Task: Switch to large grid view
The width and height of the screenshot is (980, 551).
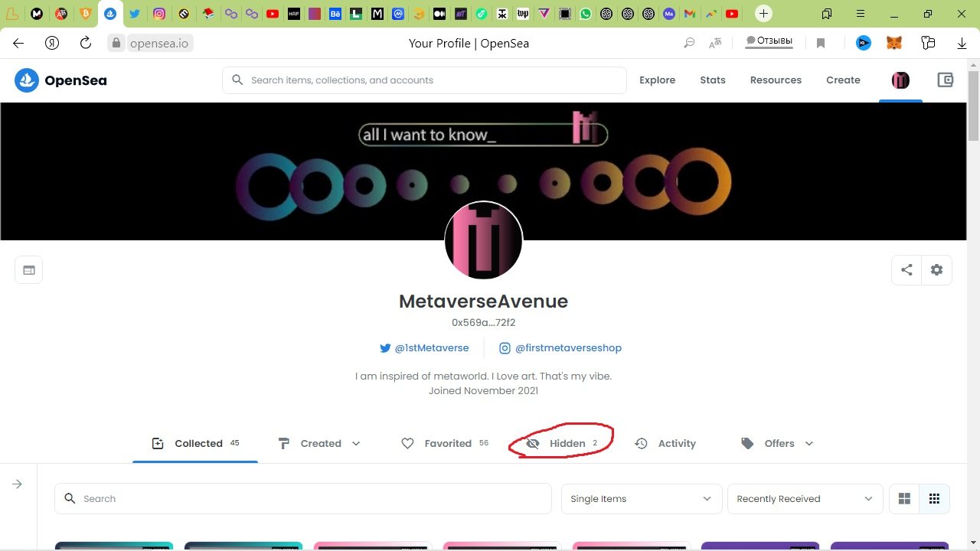Action: (x=904, y=498)
